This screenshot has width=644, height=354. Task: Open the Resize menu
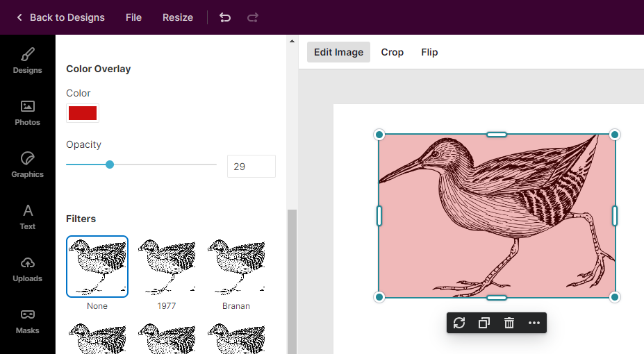coord(178,17)
